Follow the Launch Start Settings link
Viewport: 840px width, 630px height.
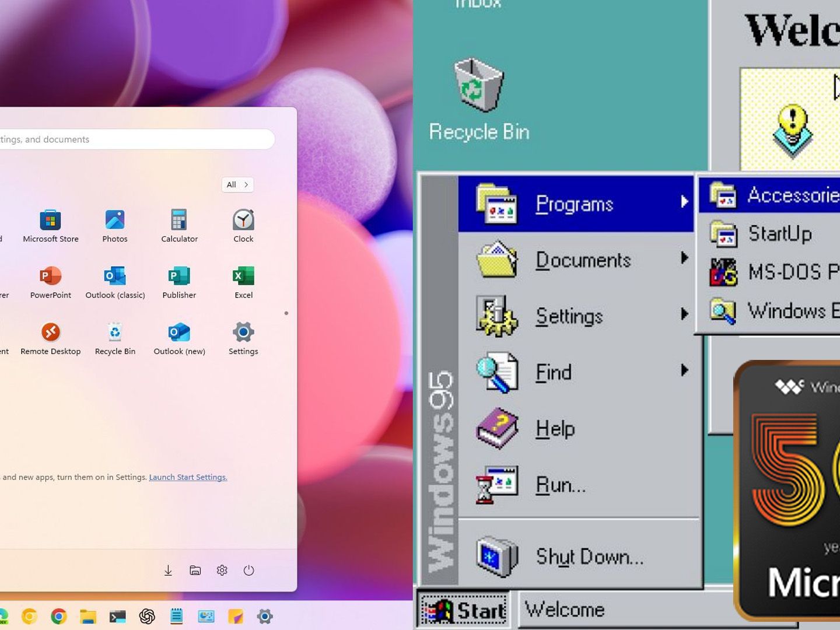(x=188, y=477)
